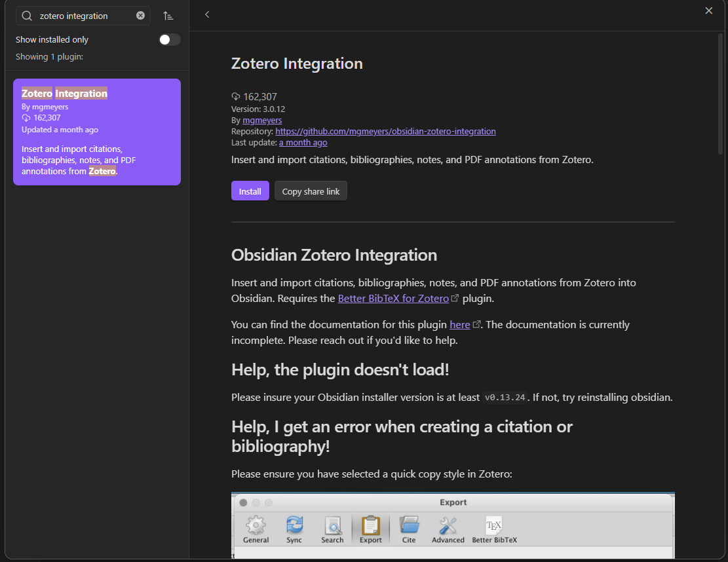Open the GitHub repository link
Screen dimensions: 728x562
pyautogui.click(x=385, y=132)
